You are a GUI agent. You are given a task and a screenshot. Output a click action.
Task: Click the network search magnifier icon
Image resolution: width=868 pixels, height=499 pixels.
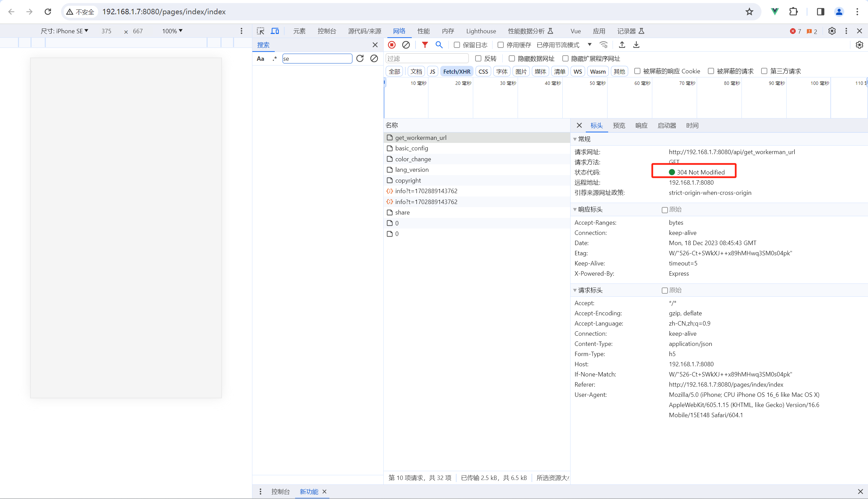tap(439, 45)
